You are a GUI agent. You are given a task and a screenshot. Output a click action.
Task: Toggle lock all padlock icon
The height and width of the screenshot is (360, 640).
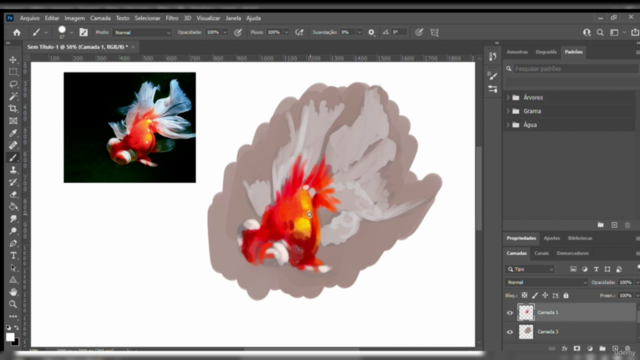point(566,295)
